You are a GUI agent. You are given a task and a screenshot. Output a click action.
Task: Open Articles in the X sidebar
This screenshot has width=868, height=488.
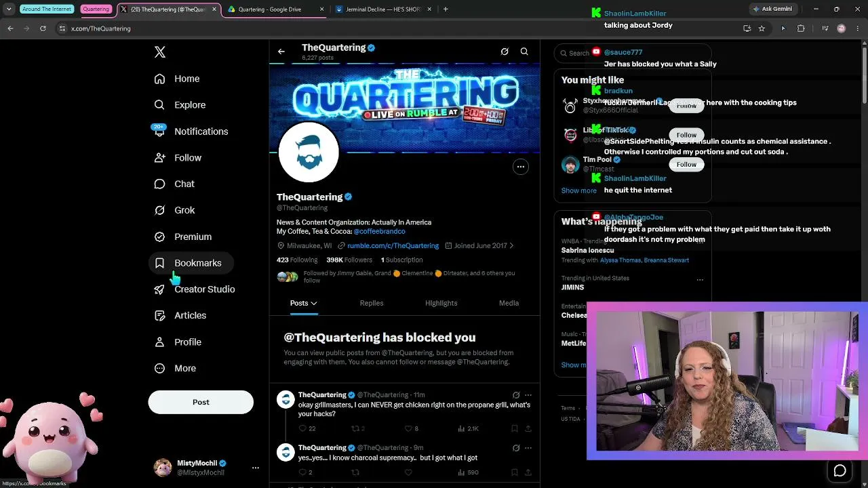(180, 315)
